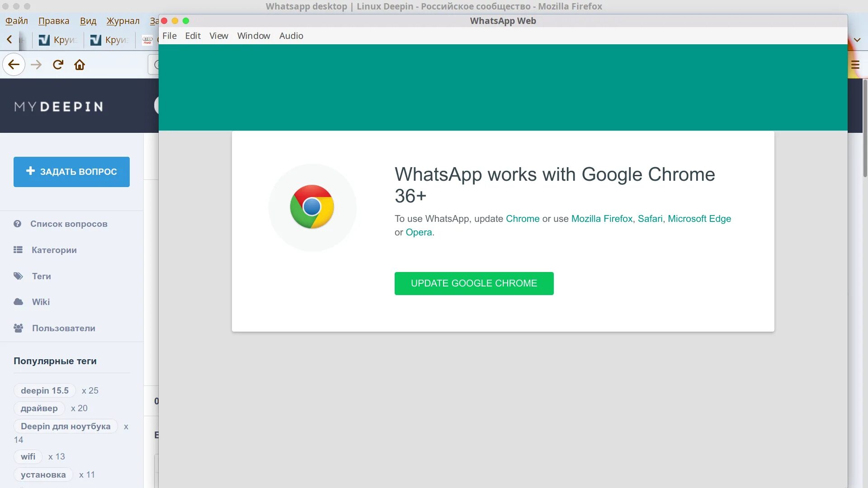Open the Firefox hamburger menu
Screen dimensions: 868x488
coord(855,65)
